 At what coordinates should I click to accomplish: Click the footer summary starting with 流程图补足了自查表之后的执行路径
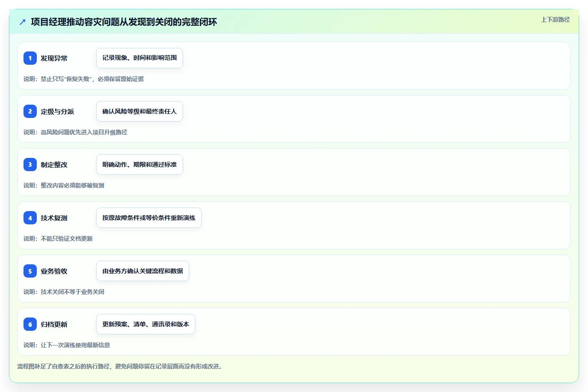(x=120, y=366)
